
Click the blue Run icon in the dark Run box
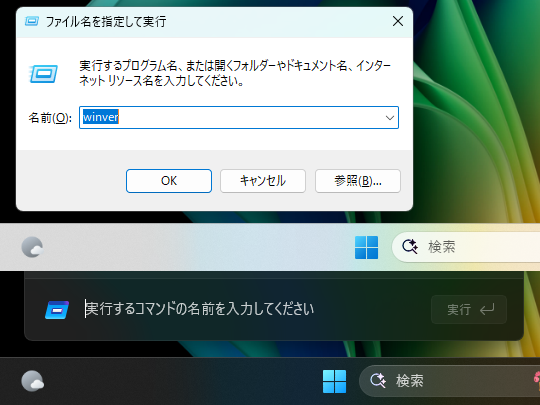(x=57, y=310)
